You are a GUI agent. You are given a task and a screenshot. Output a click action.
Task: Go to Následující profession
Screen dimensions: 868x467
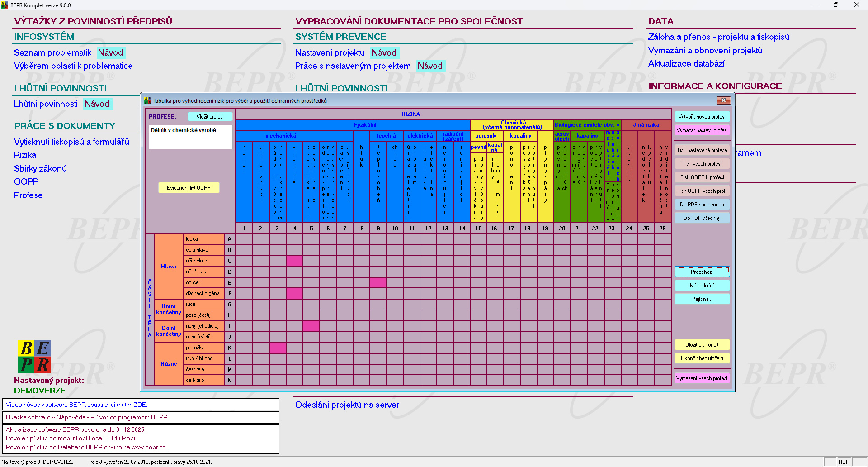(702, 286)
